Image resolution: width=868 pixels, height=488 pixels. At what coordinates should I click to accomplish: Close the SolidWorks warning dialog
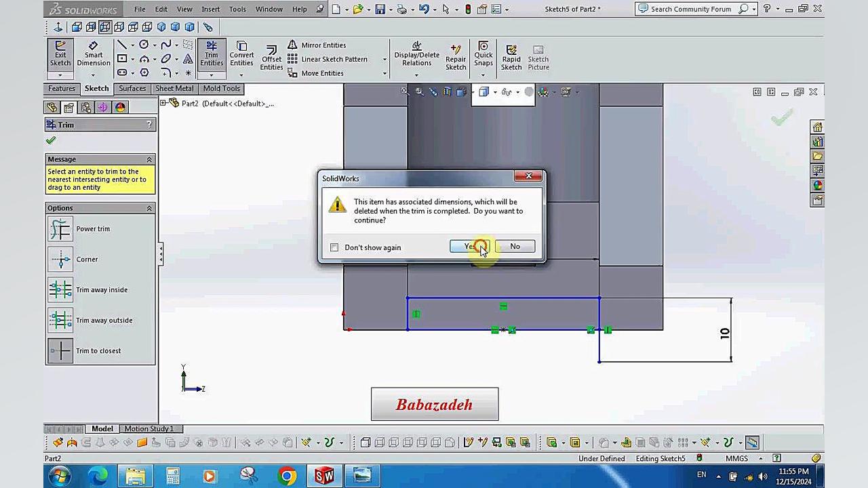click(529, 177)
